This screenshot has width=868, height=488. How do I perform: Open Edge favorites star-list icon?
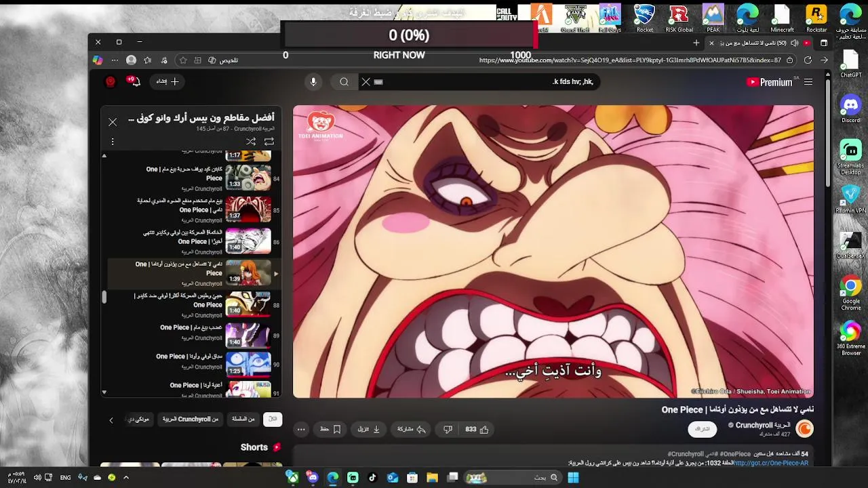click(x=147, y=60)
